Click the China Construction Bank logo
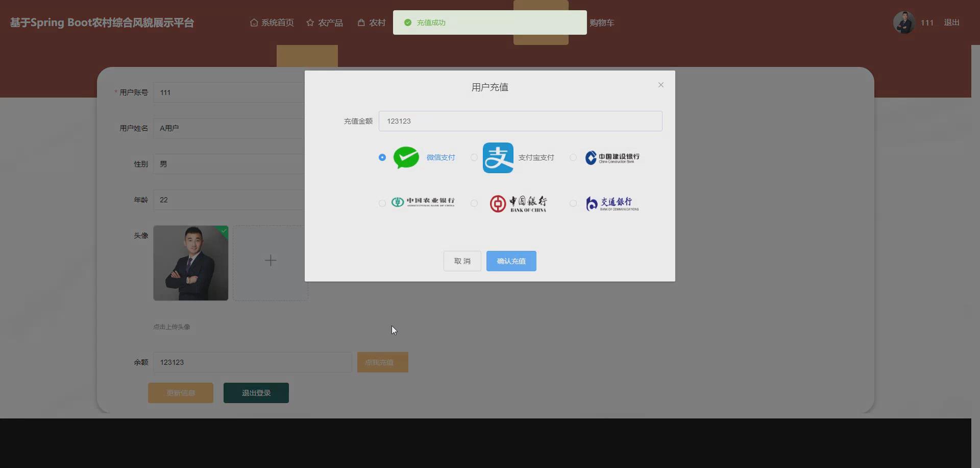The height and width of the screenshot is (468, 980). (612, 157)
